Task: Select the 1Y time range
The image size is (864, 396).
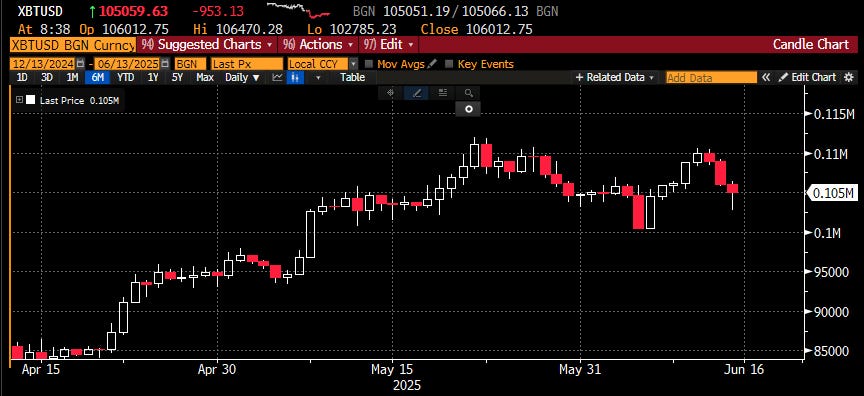Action: (153, 78)
